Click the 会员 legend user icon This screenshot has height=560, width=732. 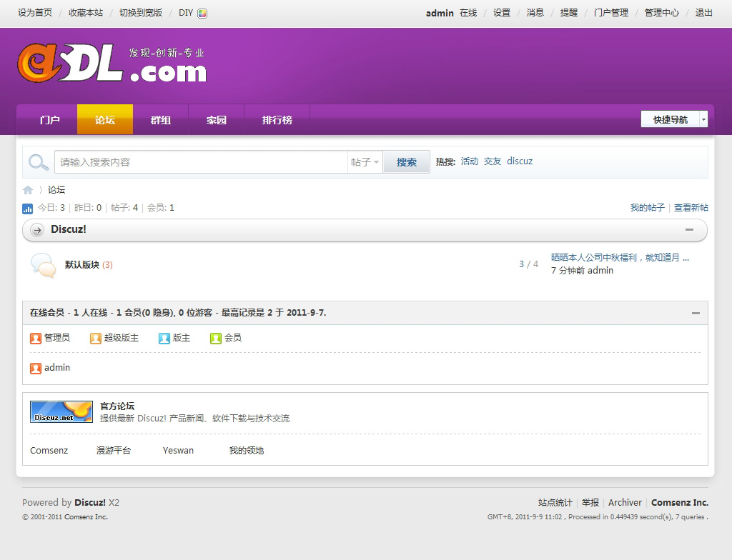(216, 339)
